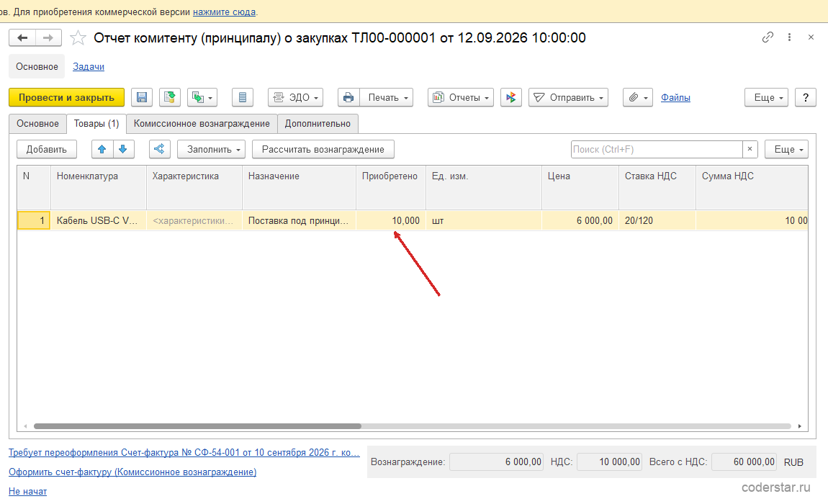This screenshot has width=828, height=504.
Task: Expand the Печать dropdown
Action: pyautogui.click(x=387, y=98)
